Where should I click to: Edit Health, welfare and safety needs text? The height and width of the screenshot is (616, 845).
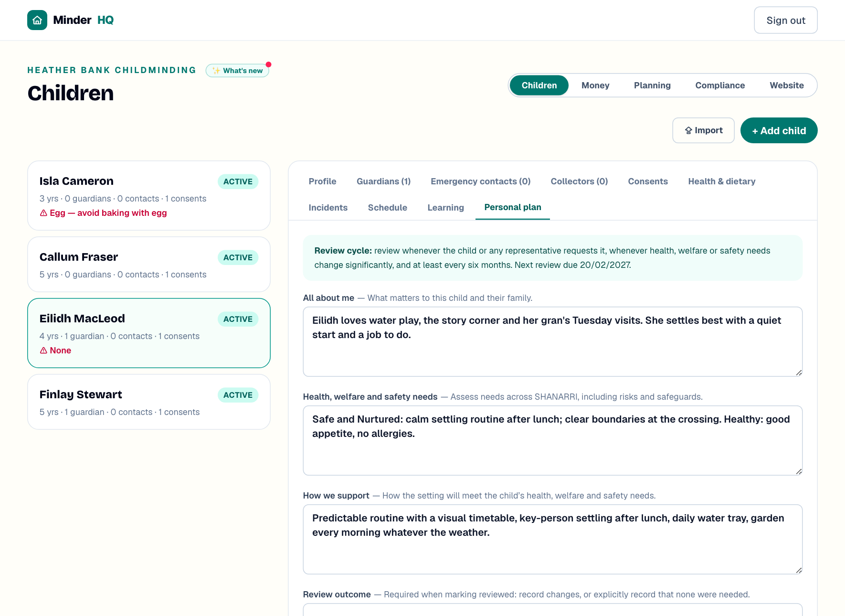[x=552, y=441]
